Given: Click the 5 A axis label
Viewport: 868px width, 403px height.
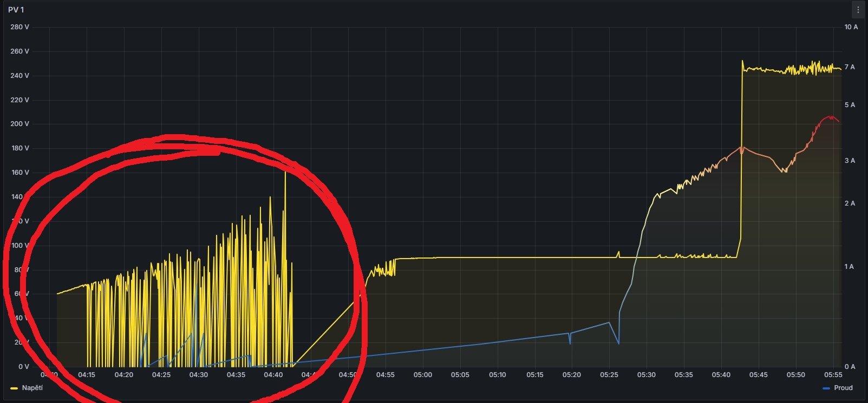Looking at the screenshot, I should click(850, 105).
